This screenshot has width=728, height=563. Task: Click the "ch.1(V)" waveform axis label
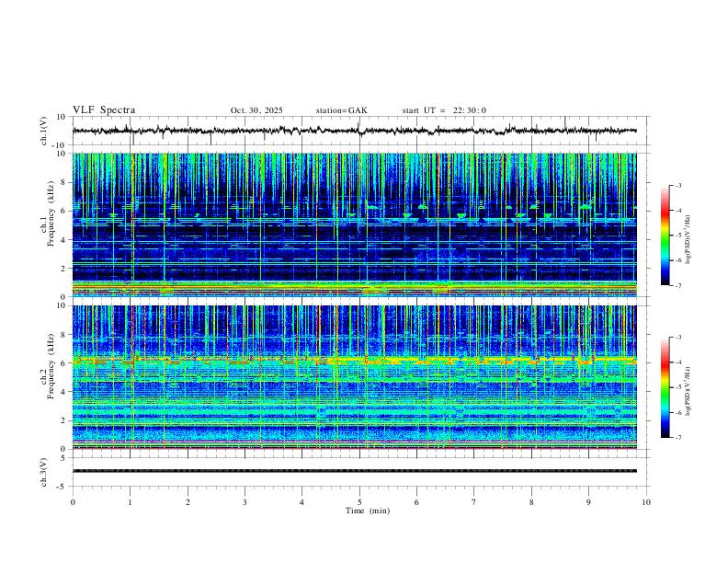[x=44, y=131]
